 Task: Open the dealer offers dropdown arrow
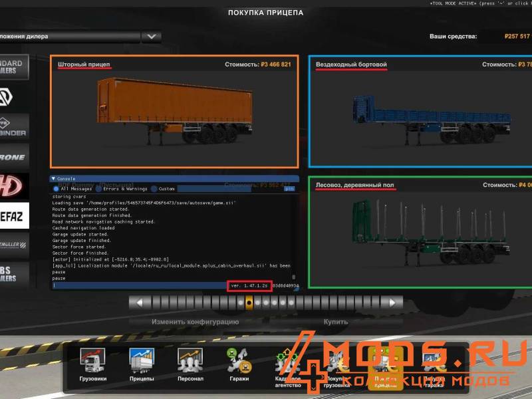(152, 37)
